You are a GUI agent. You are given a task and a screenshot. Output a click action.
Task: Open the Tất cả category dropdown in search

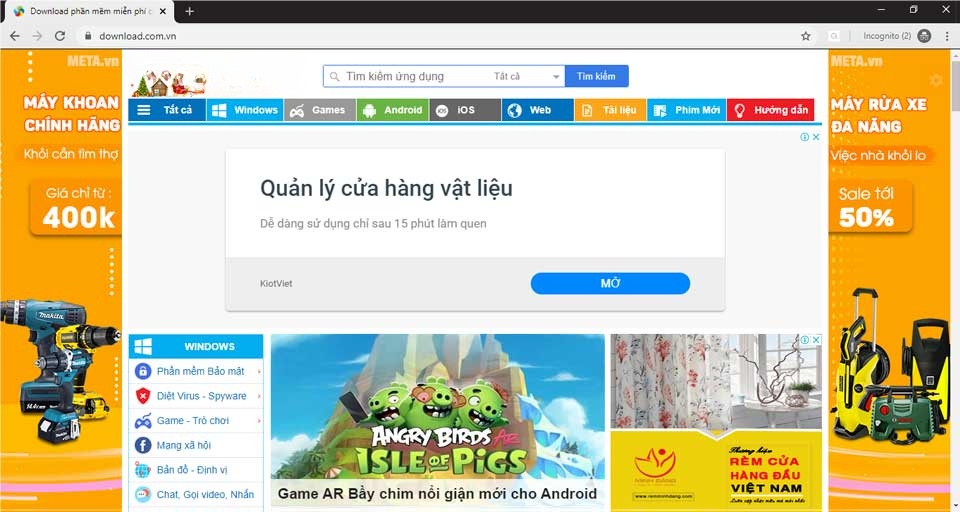527,77
